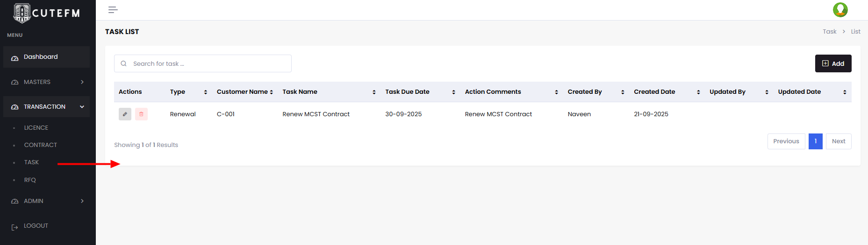Sort by Updated By arrows
The image size is (868, 245).
pyautogui.click(x=767, y=92)
